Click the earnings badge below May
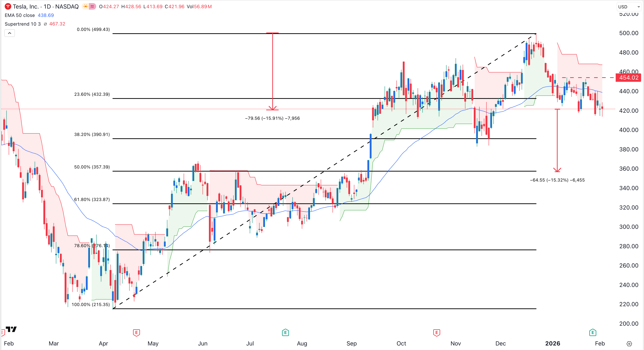The image size is (644, 350). (x=136, y=333)
